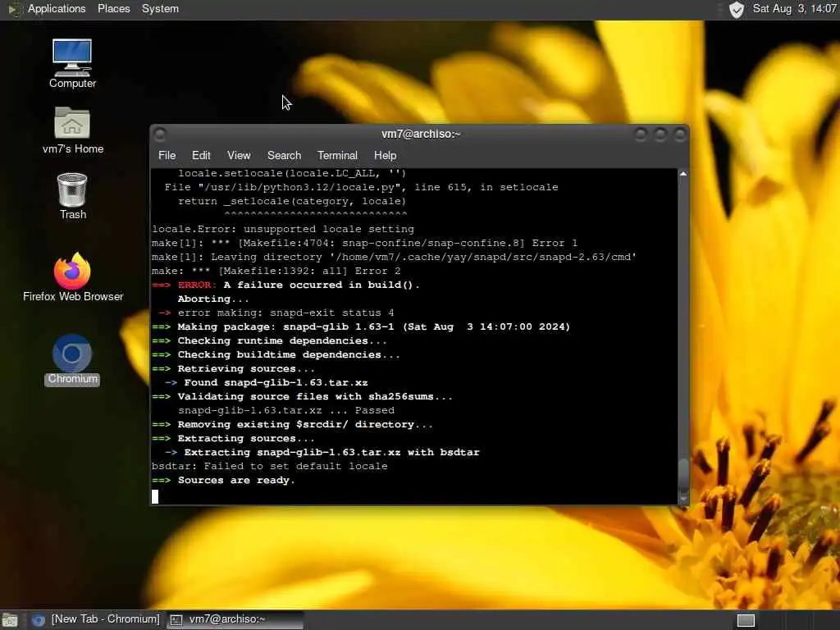Maximize the terminal window
Screen dimensions: 840x630
660,134
